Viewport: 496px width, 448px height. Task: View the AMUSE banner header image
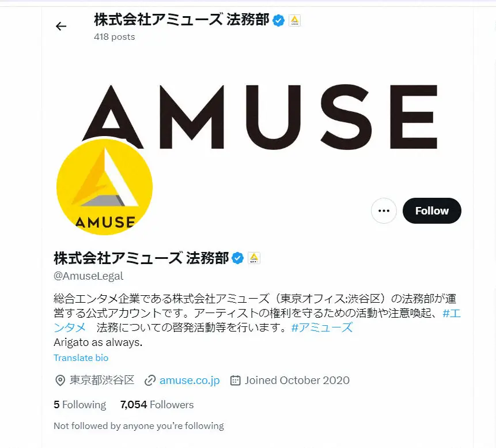258,116
